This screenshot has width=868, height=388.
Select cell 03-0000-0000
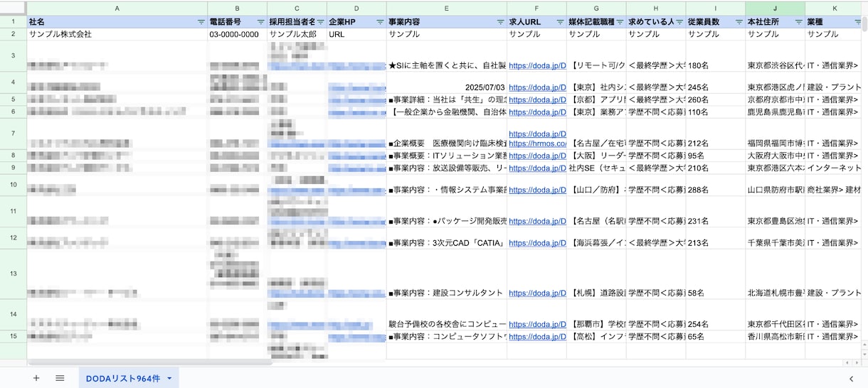(x=238, y=34)
